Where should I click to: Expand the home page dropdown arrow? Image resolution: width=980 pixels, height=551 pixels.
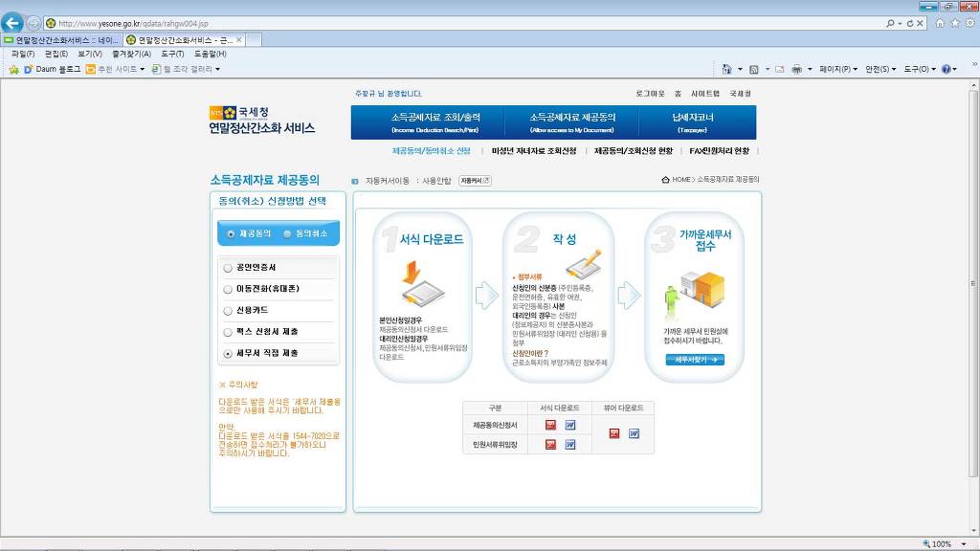tap(740, 69)
